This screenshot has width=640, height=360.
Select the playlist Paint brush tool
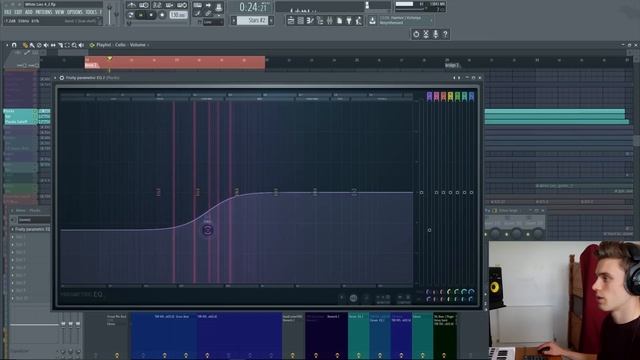pyautogui.click(x=32, y=45)
